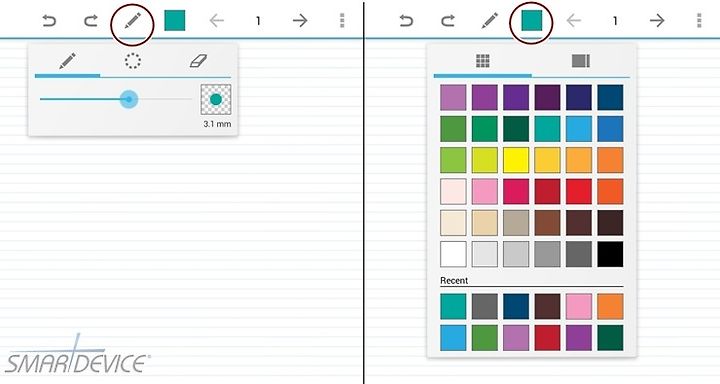This screenshot has height=384, width=720.
Task: Open custom color tab in color popup
Action: pos(580,61)
